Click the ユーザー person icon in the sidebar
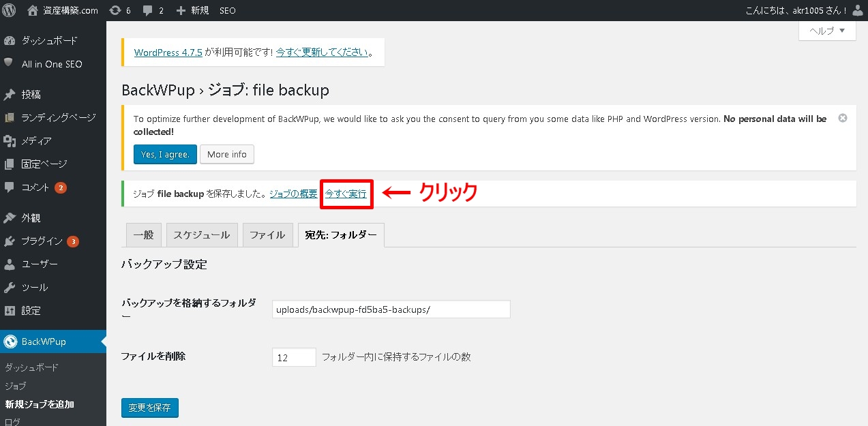Screen dimensions: 868x426 point(10,264)
